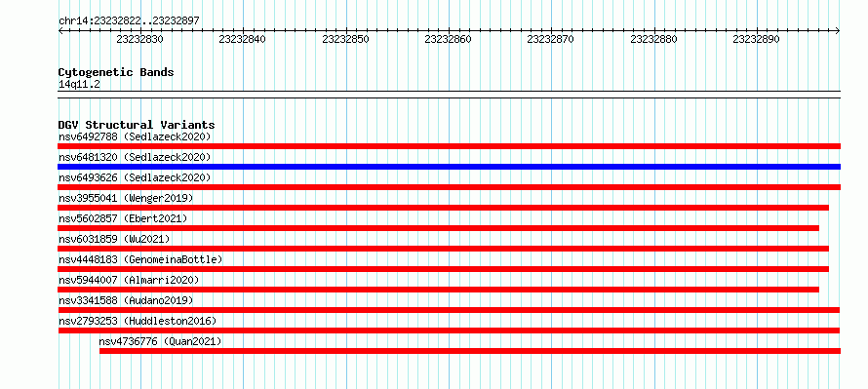Select the red bar of nsv2793253

pos(449,331)
